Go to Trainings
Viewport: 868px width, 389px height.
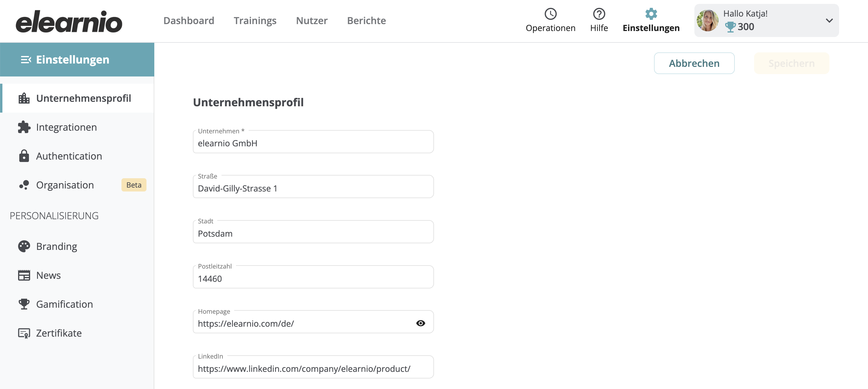[255, 20]
